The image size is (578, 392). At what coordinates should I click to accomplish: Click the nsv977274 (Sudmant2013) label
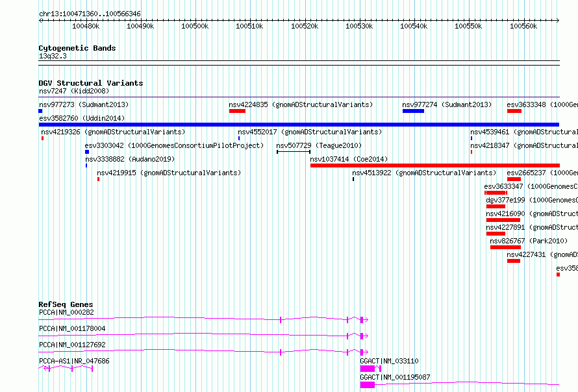pos(447,104)
